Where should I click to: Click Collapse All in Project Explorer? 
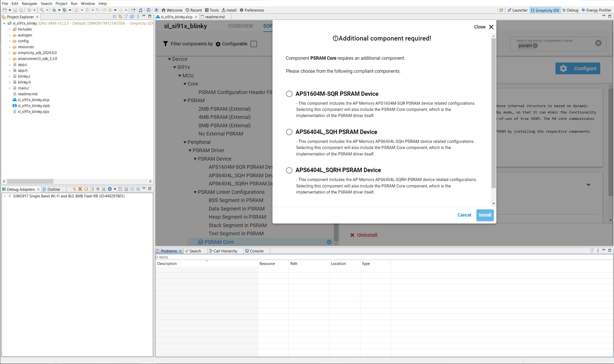coord(114,17)
